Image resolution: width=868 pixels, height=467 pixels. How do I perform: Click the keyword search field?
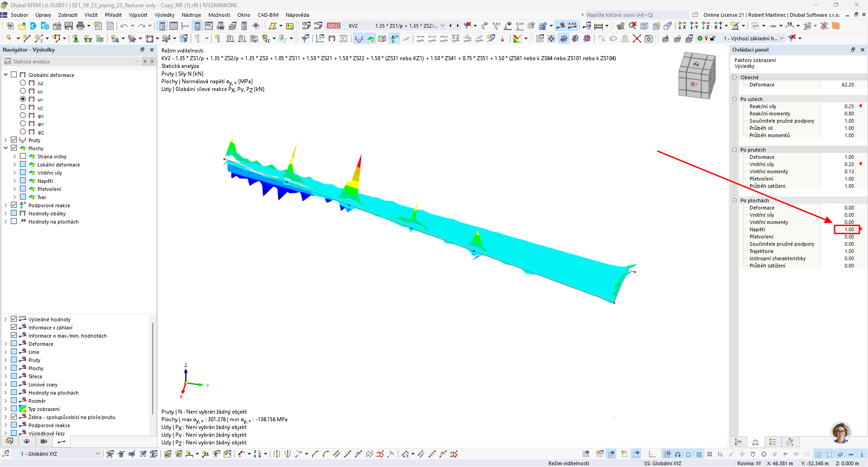(637, 15)
